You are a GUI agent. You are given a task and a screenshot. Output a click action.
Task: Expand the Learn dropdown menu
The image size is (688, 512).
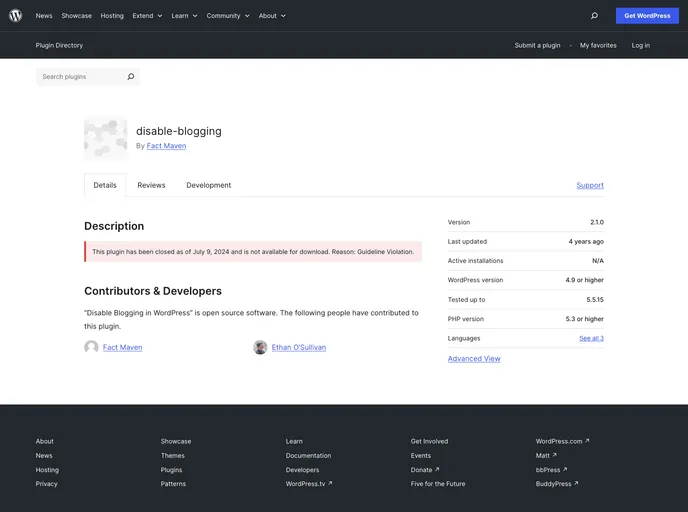tap(184, 16)
